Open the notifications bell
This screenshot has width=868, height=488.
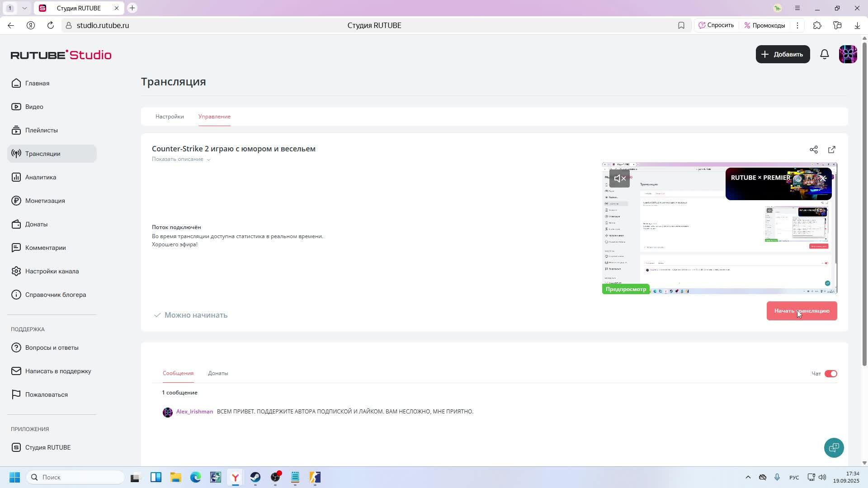825,54
